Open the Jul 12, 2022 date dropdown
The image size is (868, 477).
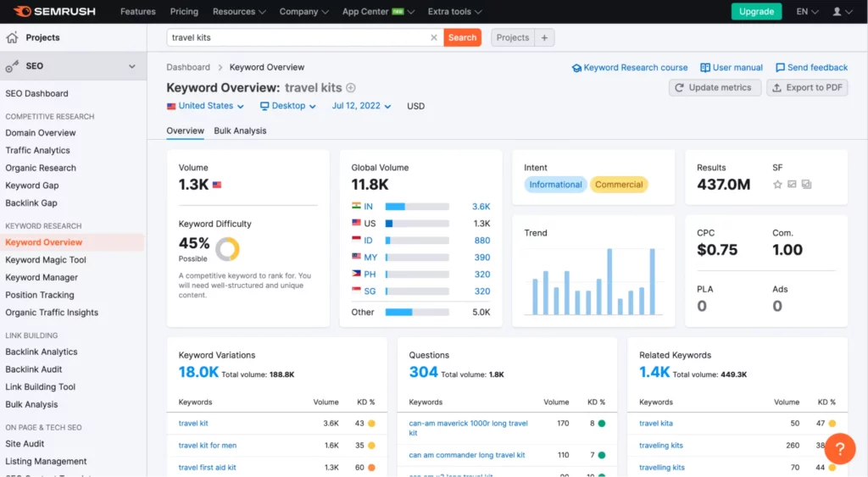coord(361,106)
